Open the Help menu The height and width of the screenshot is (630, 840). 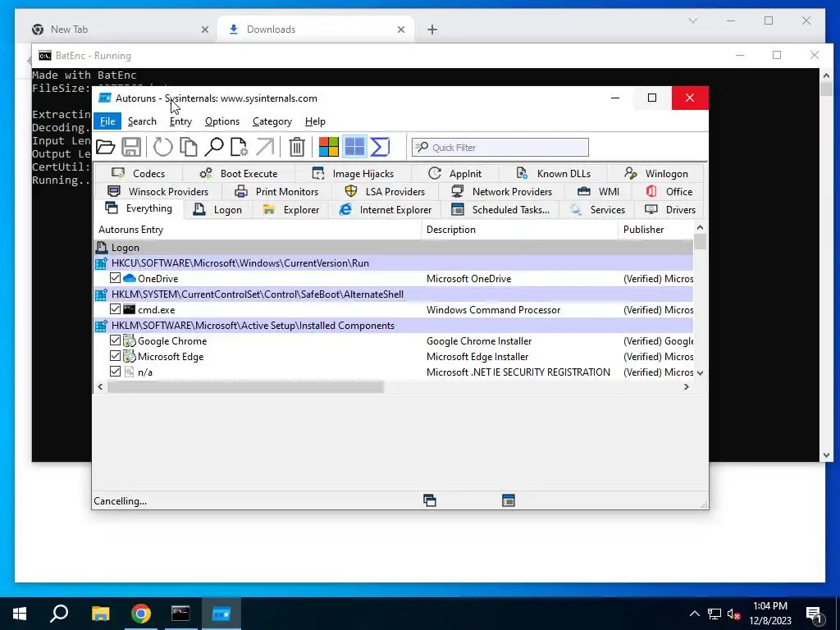[315, 121]
